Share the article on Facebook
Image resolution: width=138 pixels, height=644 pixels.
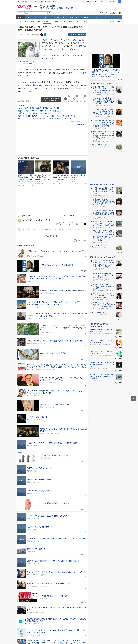45,35
